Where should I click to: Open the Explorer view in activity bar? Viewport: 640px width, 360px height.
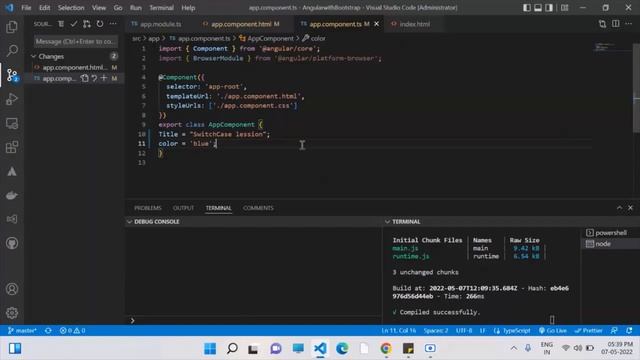12,27
